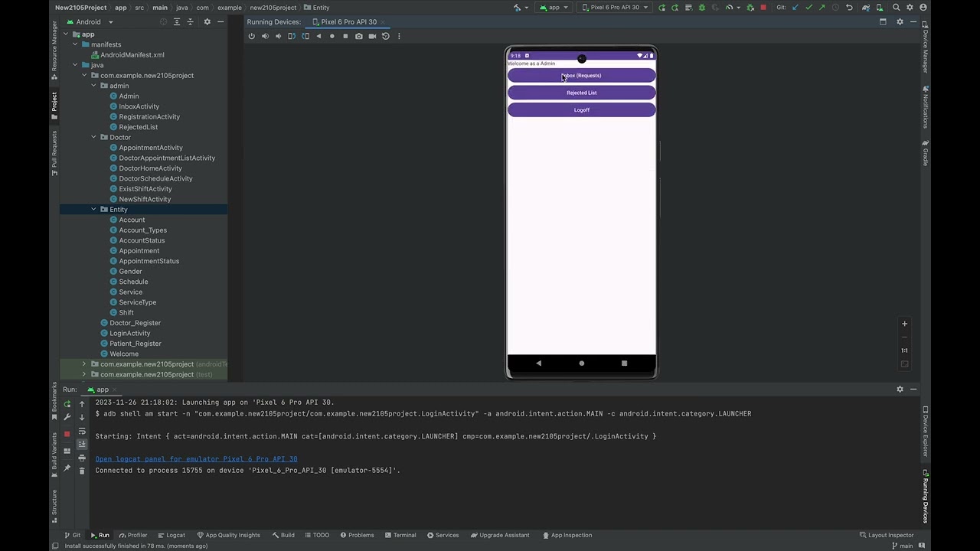Open AndroidManifest.xml in project tree

coord(132,55)
